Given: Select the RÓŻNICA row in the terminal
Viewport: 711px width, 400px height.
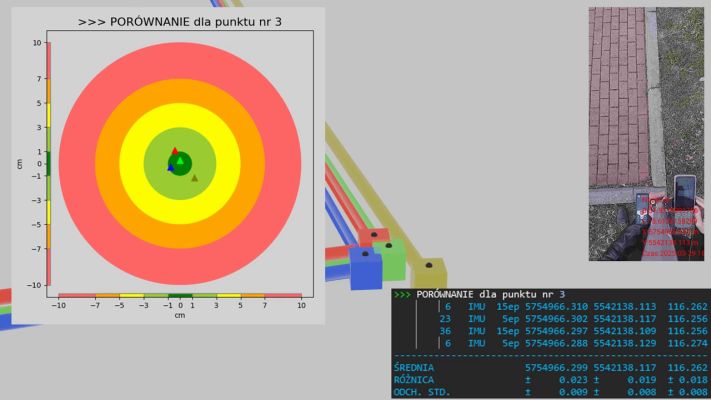Looking at the screenshot, I should (x=550, y=379).
